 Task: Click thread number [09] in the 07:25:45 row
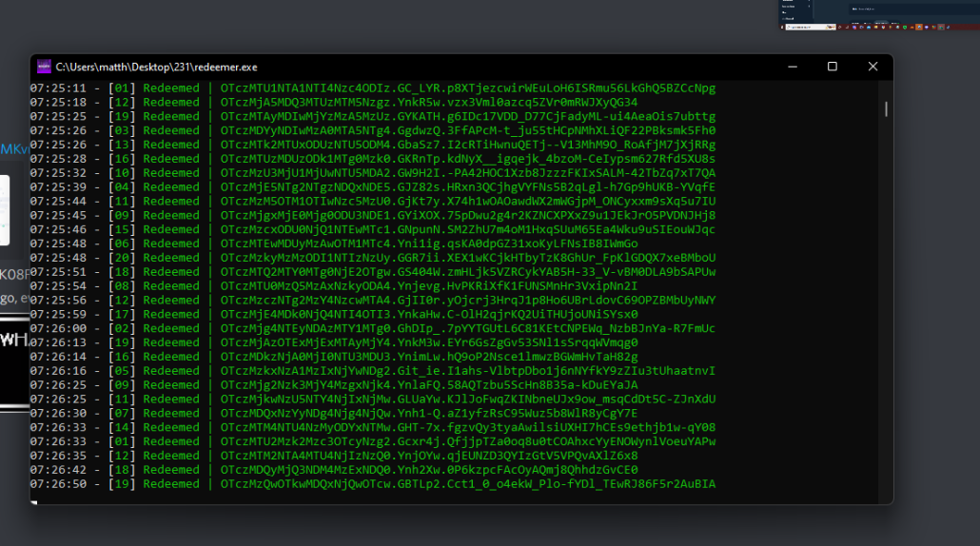[x=122, y=216]
